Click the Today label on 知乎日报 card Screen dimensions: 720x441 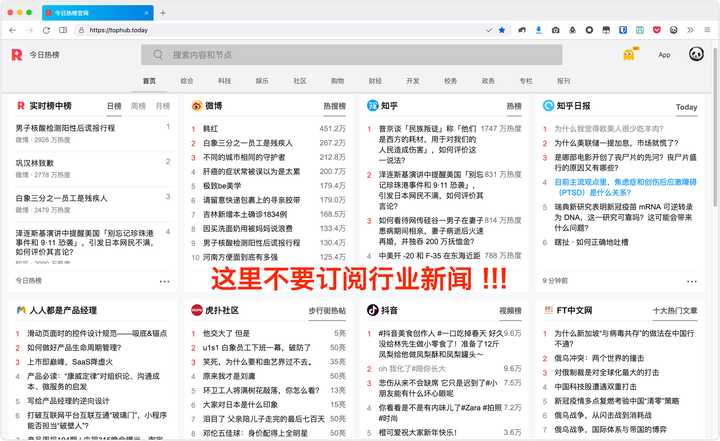(x=686, y=107)
